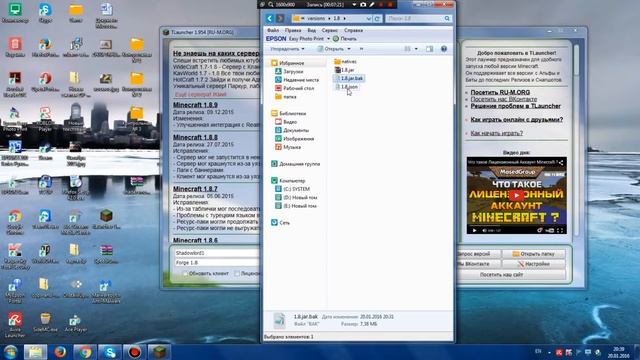Click the 1.8 breadcrumb arrow in address bar

click(344, 18)
